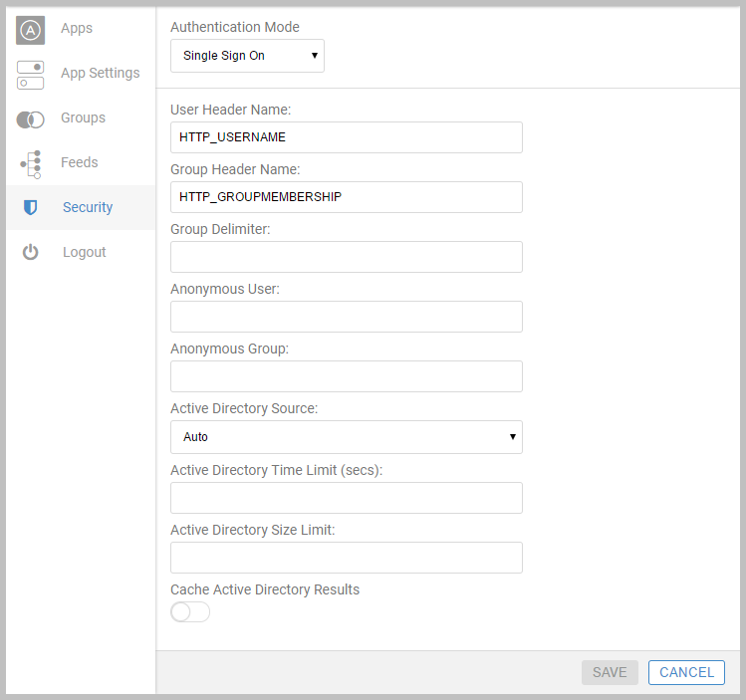Click the CANCEL button
The width and height of the screenshot is (746, 700).
686,672
